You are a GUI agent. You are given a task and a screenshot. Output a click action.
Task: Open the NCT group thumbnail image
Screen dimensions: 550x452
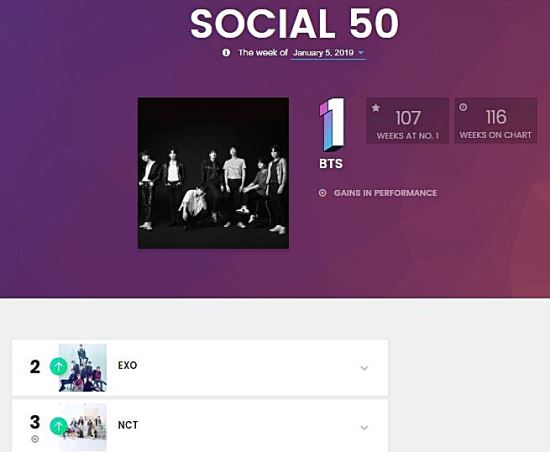click(83, 427)
